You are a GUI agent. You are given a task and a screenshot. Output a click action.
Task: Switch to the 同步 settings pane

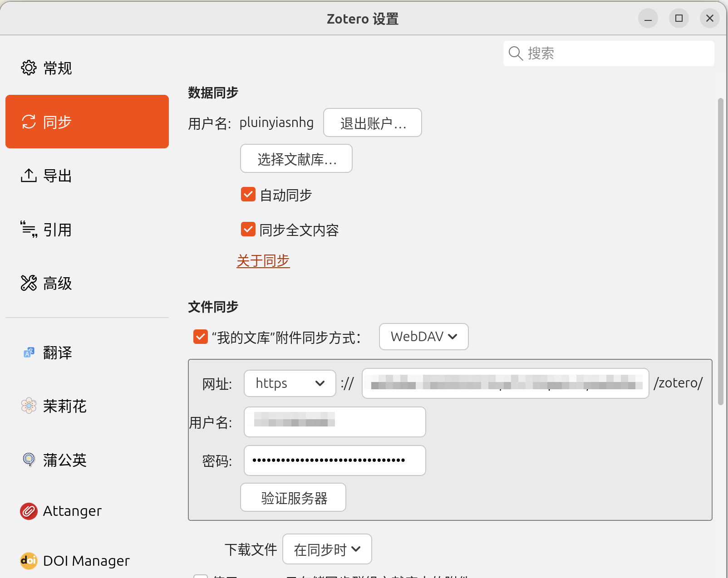[x=87, y=122]
